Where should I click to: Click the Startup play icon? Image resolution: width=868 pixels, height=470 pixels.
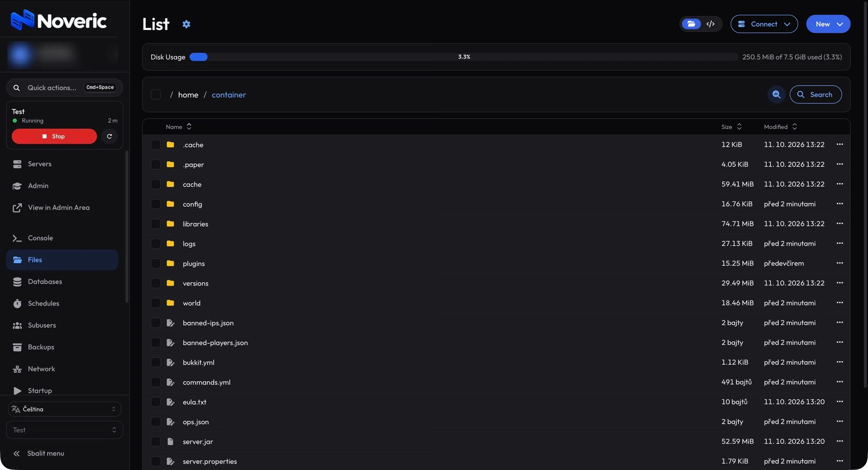(x=17, y=391)
